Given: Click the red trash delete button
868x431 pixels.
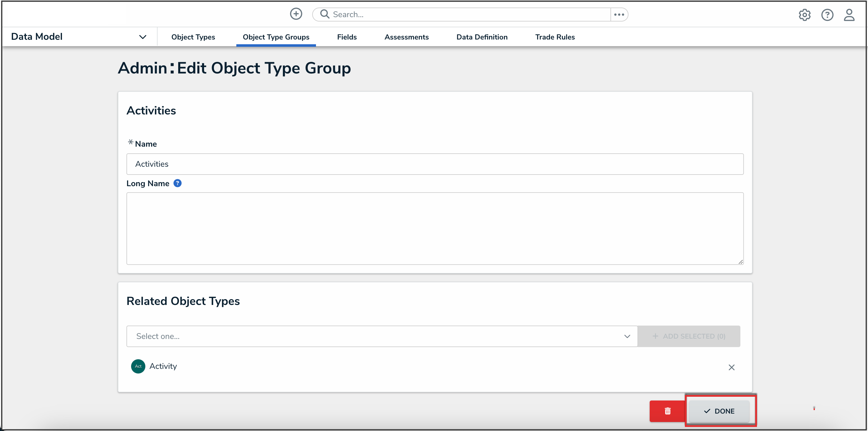Looking at the screenshot, I should coord(667,411).
